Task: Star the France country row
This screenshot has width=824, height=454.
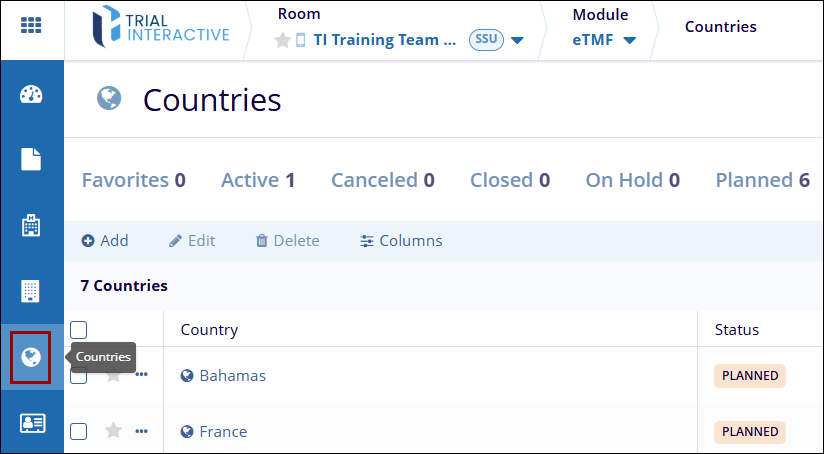Action: pos(113,431)
